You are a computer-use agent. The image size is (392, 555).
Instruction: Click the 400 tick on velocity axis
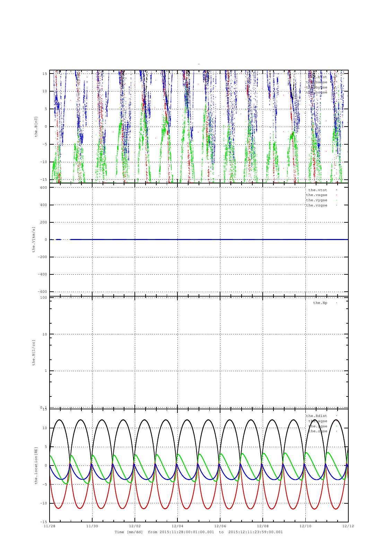pyautogui.click(x=43, y=205)
